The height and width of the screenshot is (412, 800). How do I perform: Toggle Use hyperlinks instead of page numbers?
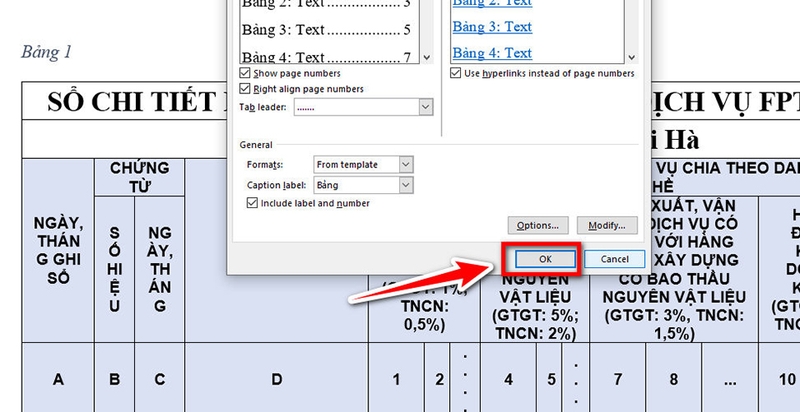pyautogui.click(x=456, y=73)
